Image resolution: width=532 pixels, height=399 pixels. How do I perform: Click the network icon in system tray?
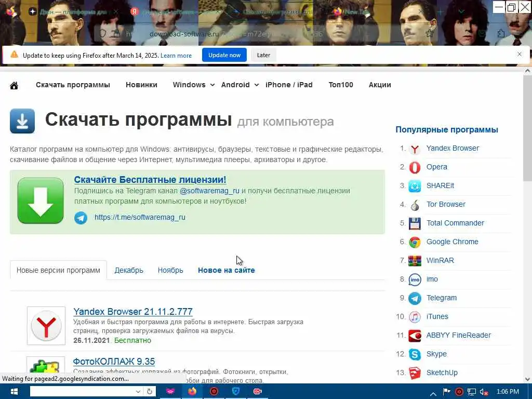471,392
